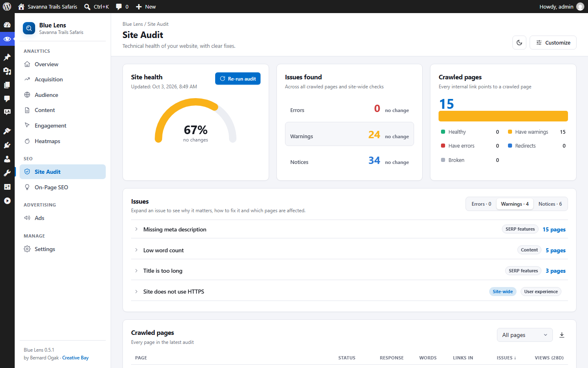Switch to the Errors · 0 tab
Image resolution: width=588 pixels, height=368 pixels.
click(x=481, y=204)
